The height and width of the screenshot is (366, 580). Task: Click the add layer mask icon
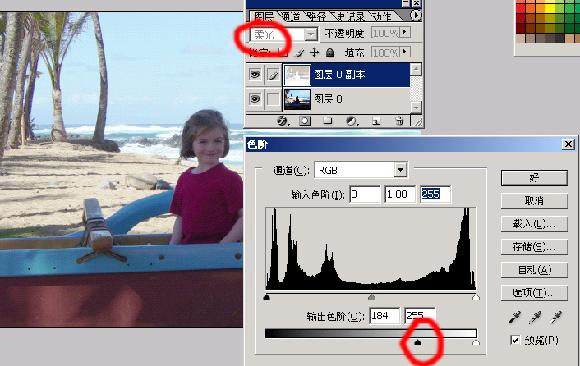305,121
